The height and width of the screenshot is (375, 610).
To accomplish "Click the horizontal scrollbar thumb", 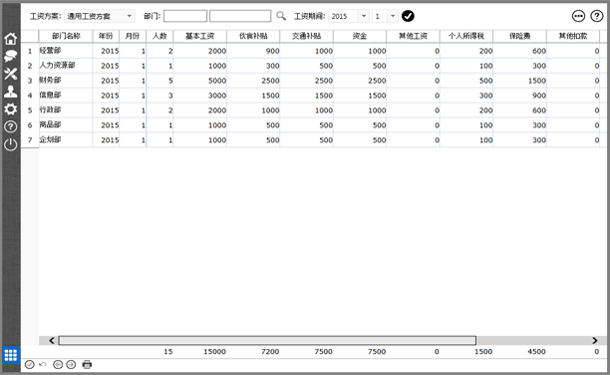I will (x=267, y=340).
